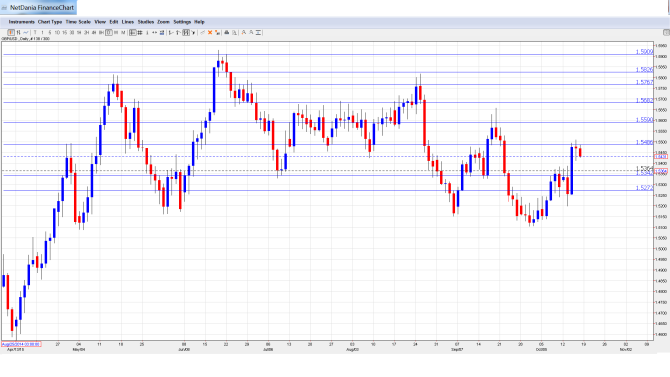Click the top-right corner panel icon
The image size is (670, 377).
tap(666, 32)
